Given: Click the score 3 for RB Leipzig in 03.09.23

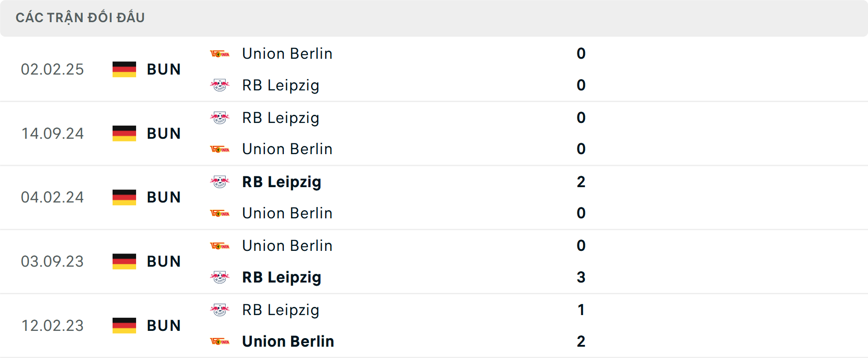Looking at the screenshot, I should 581,278.
